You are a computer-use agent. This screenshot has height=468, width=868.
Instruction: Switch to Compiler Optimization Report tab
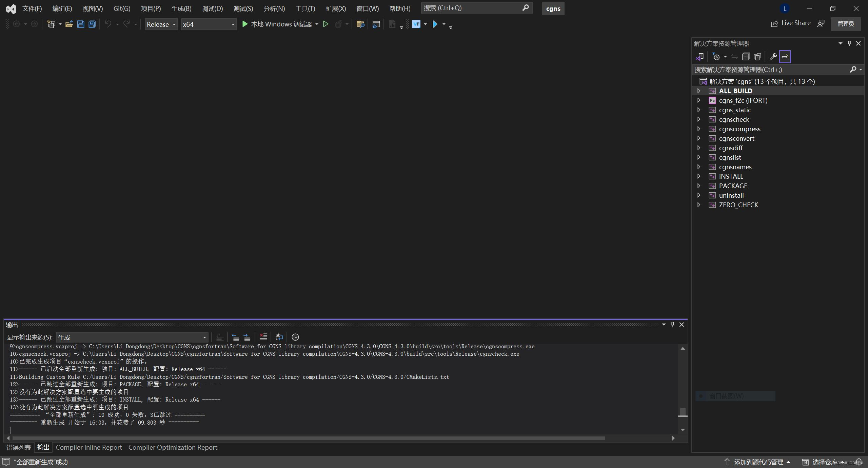(x=173, y=447)
